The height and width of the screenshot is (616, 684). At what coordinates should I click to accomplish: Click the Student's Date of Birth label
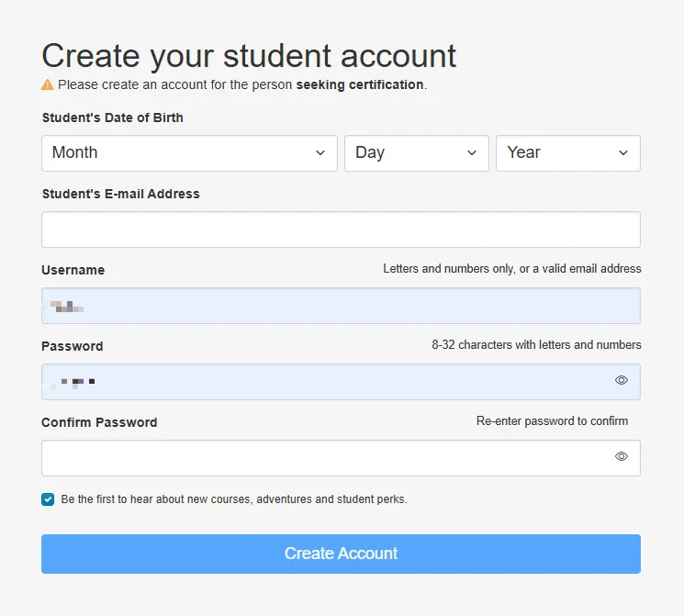click(x=112, y=118)
